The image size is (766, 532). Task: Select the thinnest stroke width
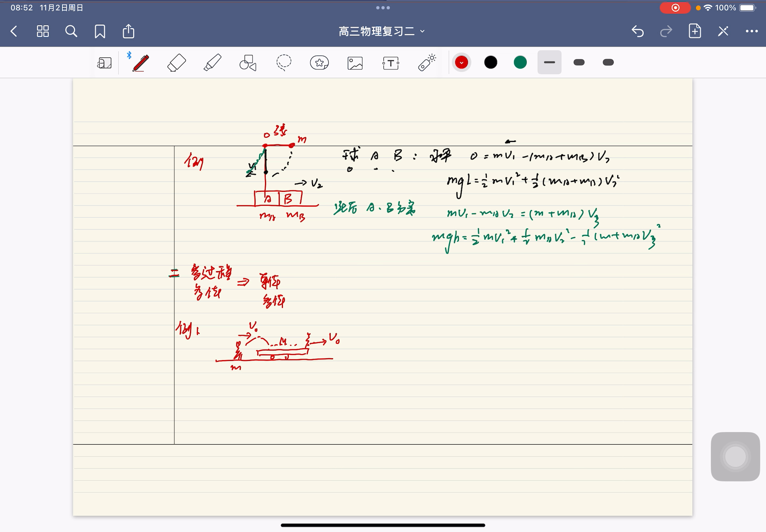549,63
